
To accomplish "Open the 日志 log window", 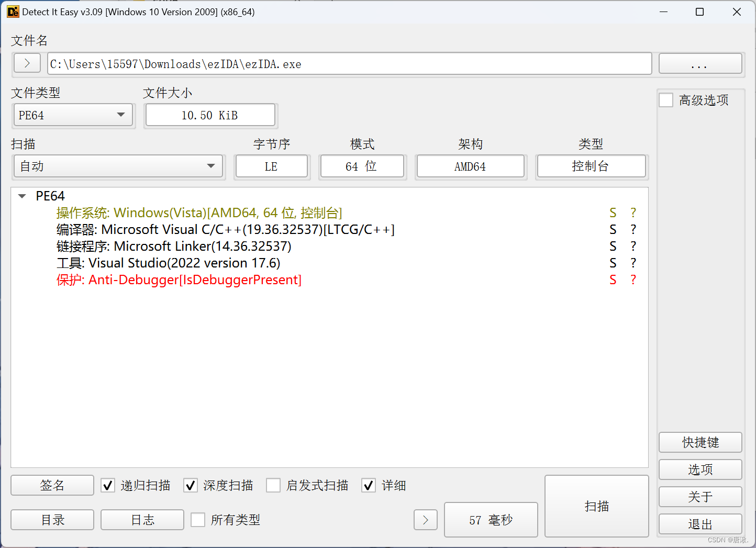I will click(142, 519).
